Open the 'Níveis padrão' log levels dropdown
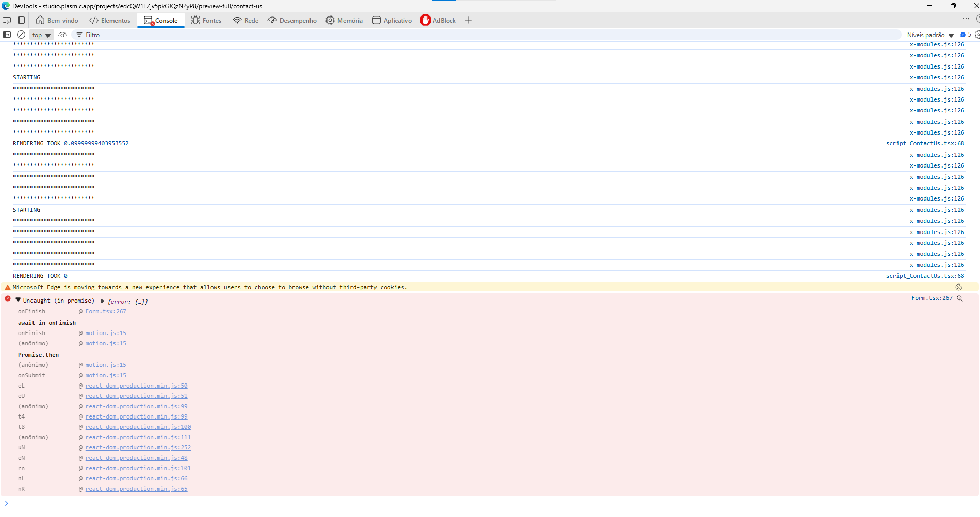The image size is (980, 517). [x=930, y=35]
